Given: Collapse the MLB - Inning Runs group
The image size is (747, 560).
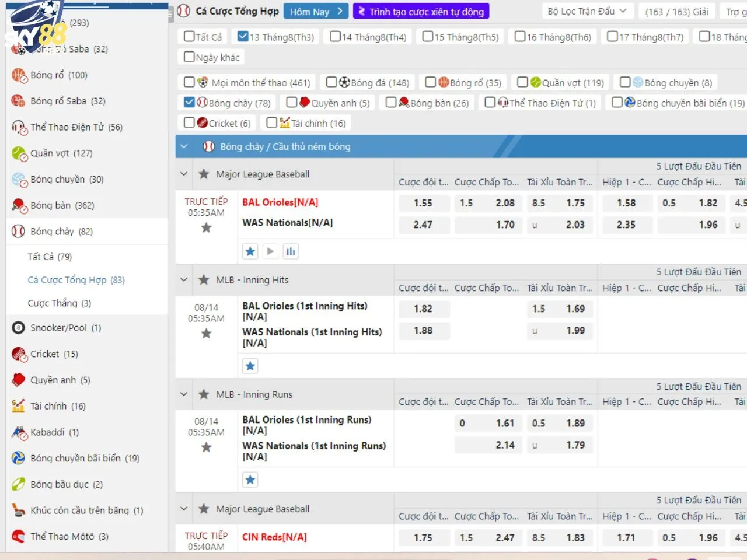Looking at the screenshot, I should coord(184,394).
